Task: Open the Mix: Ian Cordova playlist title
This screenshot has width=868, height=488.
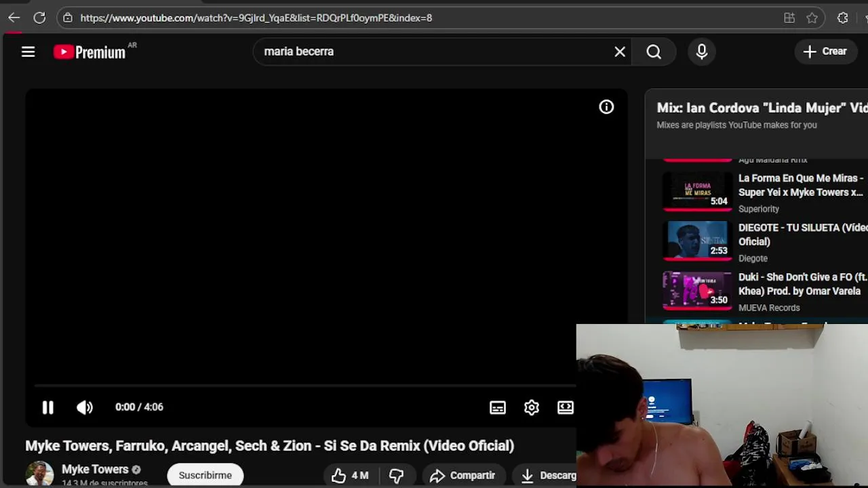Action: tap(762, 108)
